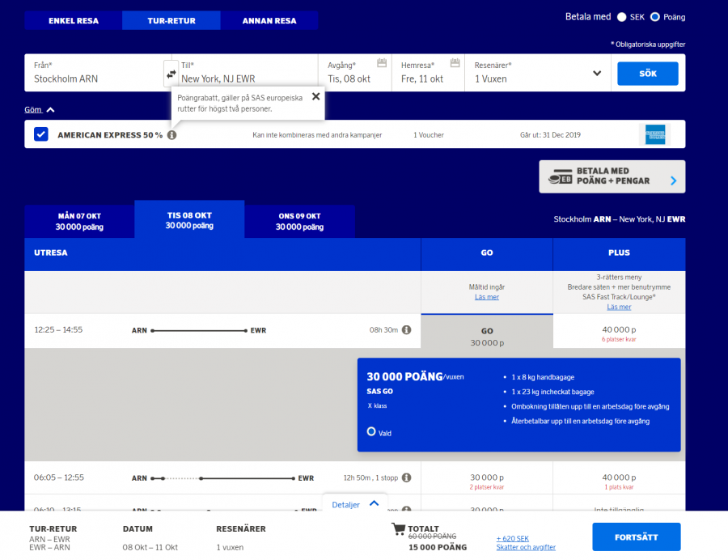Close the Poängrabatt tooltip popup
This screenshot has width=728, height=560.
tap(315, 96)
